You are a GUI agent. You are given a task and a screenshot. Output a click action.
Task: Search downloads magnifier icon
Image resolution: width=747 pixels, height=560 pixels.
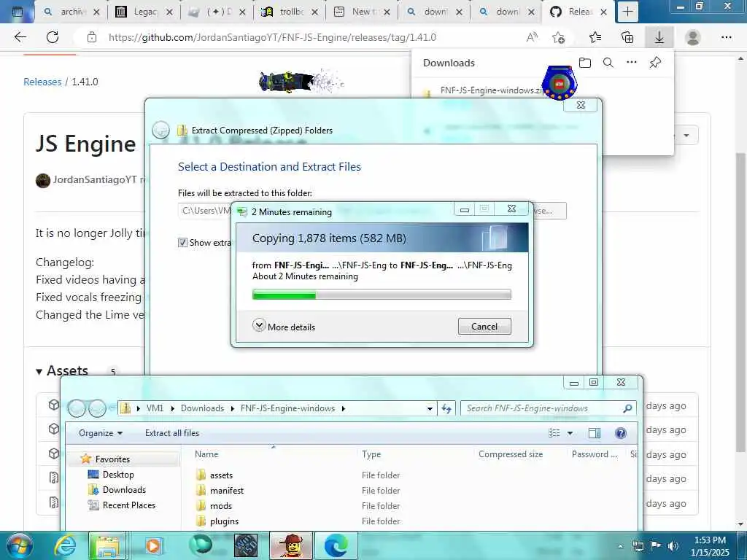pyautogui.click(x=608, y=63)
